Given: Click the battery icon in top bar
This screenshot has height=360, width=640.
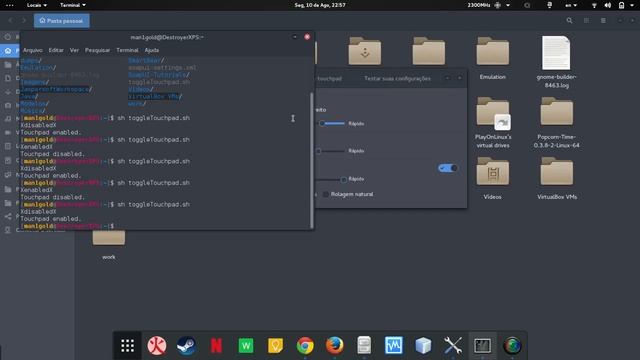Looking at the screenshot, I should coord(621,5).
